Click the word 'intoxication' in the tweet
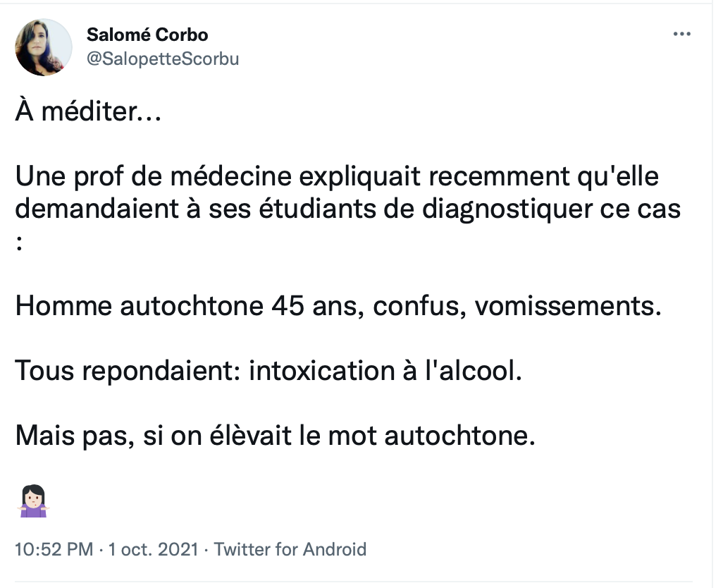Viewport: 723px width, 588px height. click(322, 371)
